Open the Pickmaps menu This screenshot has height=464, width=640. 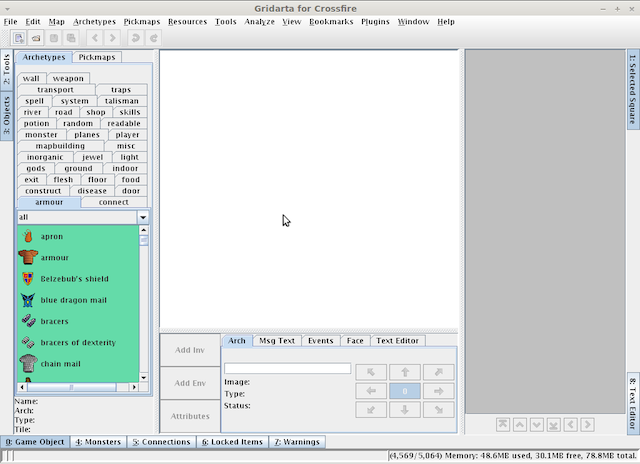click(x=142, y=22)
